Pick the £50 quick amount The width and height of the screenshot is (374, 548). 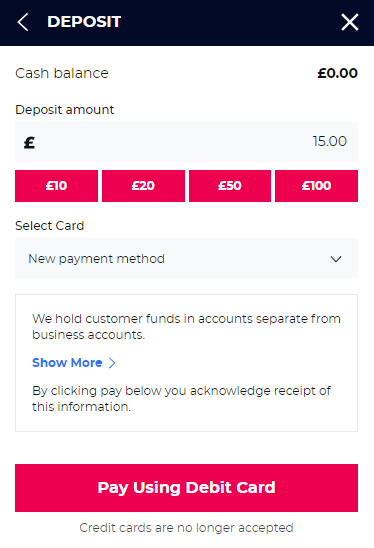(230, 186)
